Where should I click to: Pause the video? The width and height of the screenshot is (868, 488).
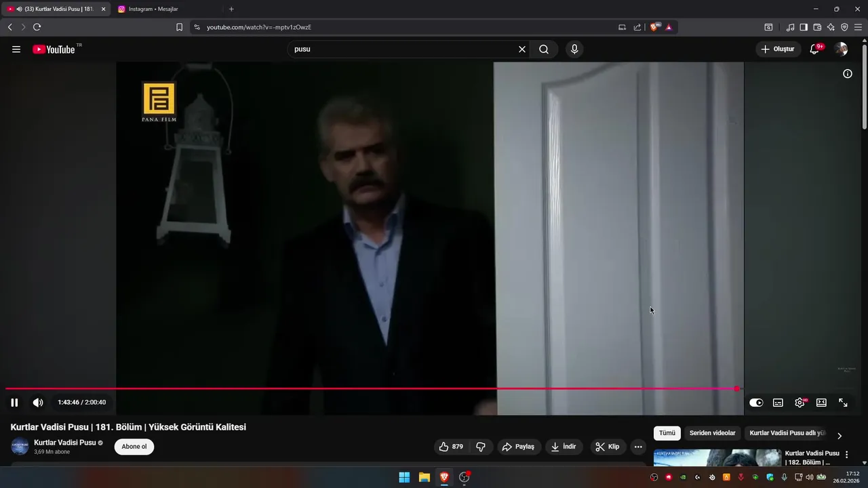click(14, 403)
